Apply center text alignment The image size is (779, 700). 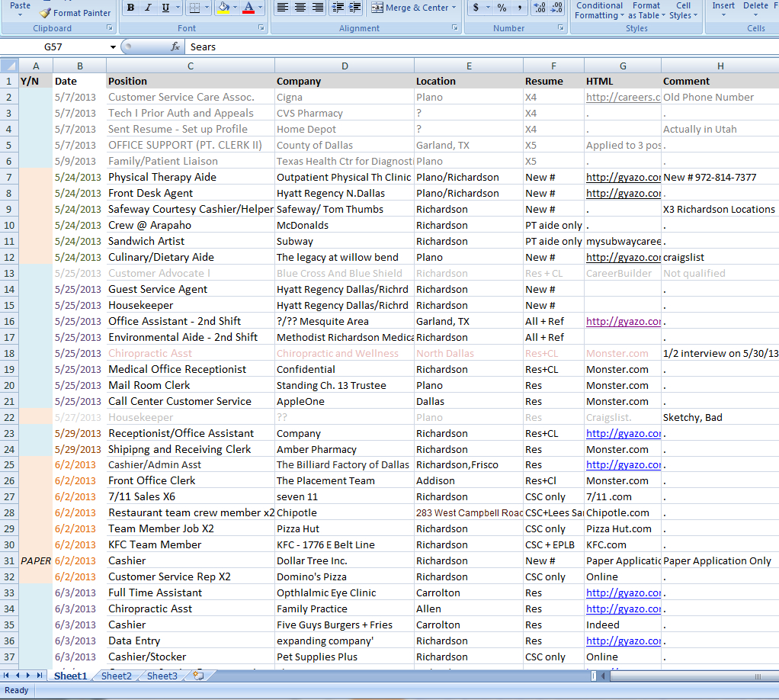(300, 8)
